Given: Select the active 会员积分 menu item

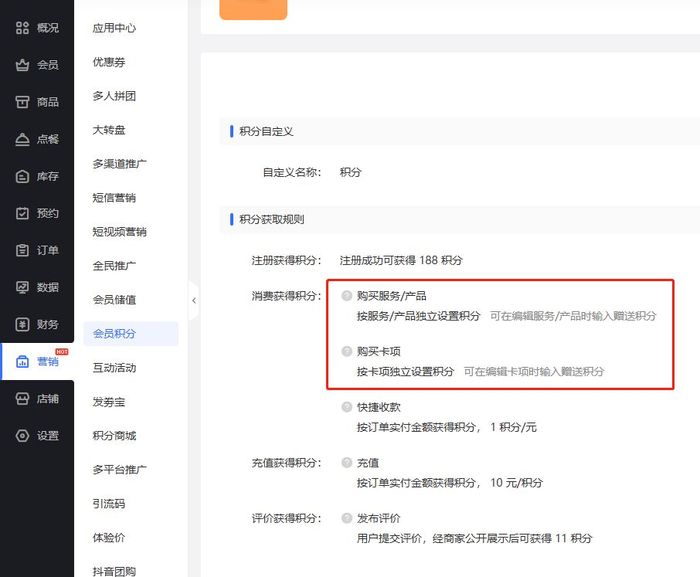Looking at the screenshot, I should pyautogui.click(x=131, y=334).
